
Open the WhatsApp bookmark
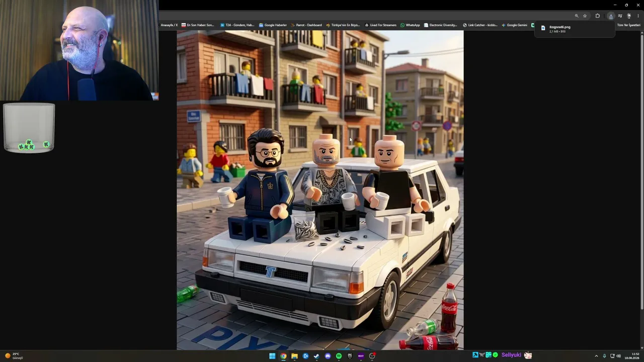tap(410, 25)
